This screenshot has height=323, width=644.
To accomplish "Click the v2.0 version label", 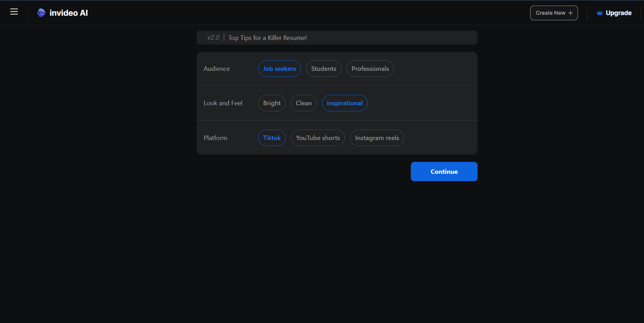I will pos(213,38).
